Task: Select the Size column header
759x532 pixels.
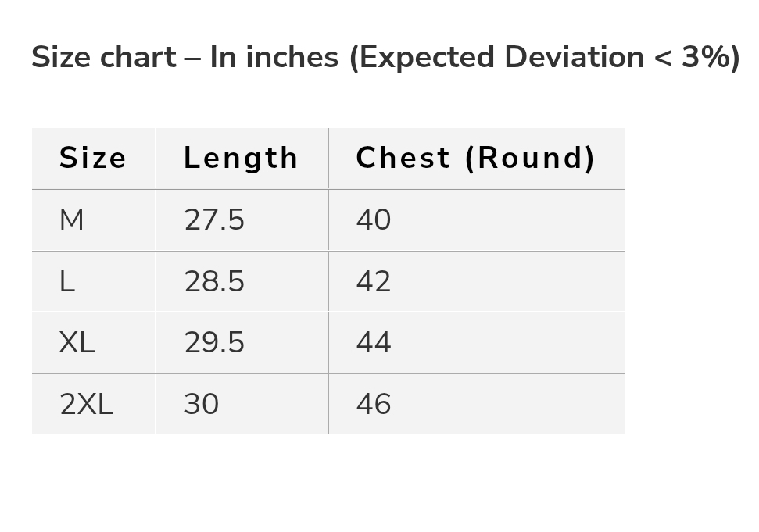Action: pos(92,159)
